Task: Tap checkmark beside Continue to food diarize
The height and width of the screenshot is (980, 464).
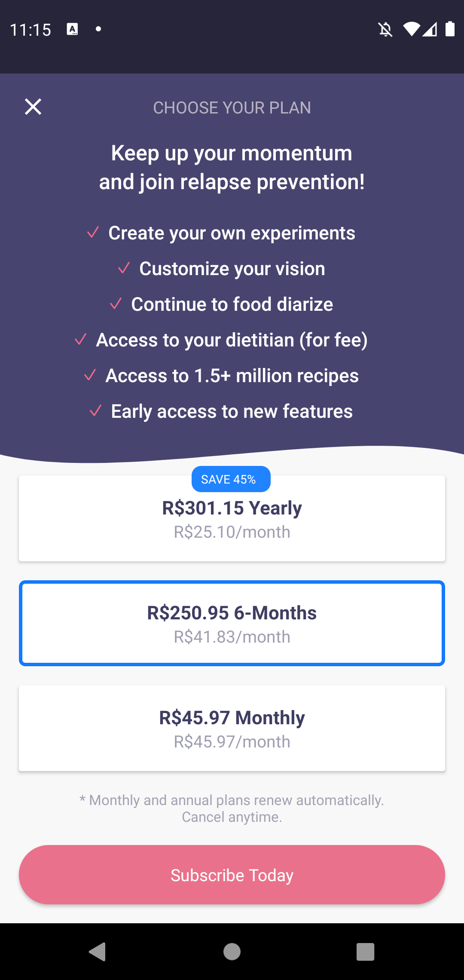Action: 116,304
